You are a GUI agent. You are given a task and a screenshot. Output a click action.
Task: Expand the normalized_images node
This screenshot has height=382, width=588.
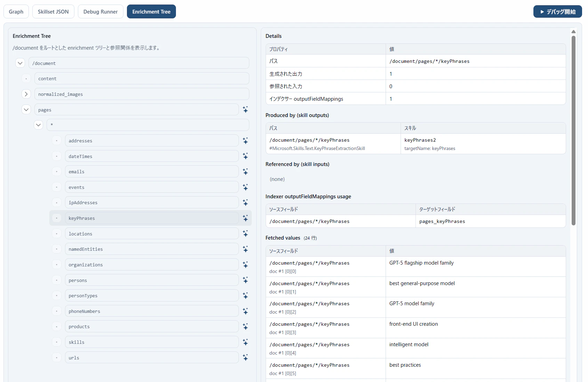(x=26, y=94)
